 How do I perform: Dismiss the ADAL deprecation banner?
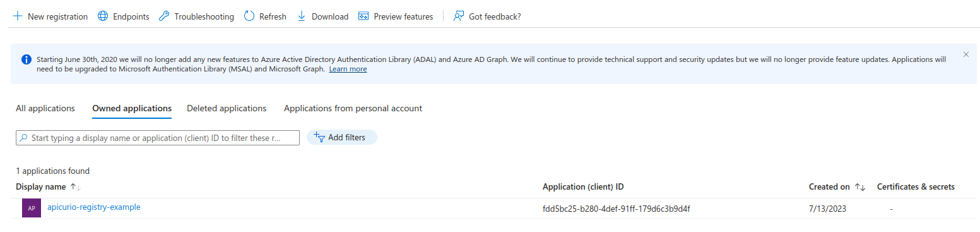coord(965,54)
